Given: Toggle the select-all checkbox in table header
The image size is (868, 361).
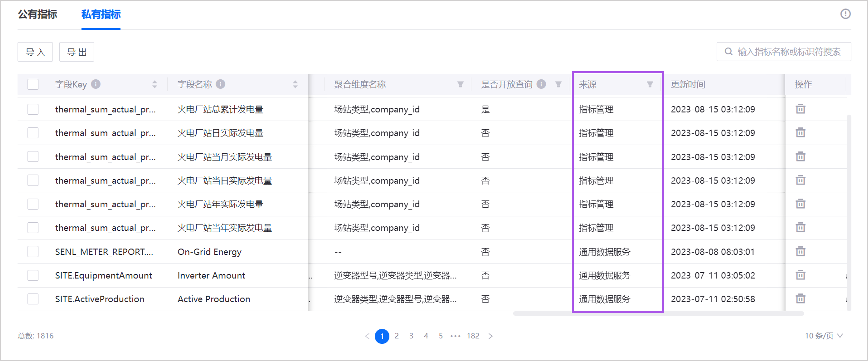Looking at the screenshot, I should pos(33,84).
